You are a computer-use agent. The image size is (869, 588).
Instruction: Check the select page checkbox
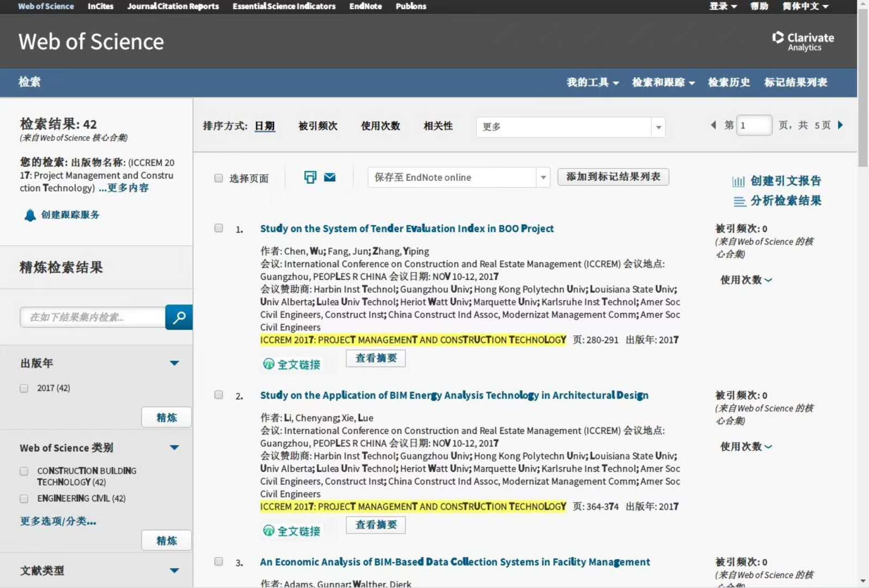pyautogui.click(x=219, y=178)
